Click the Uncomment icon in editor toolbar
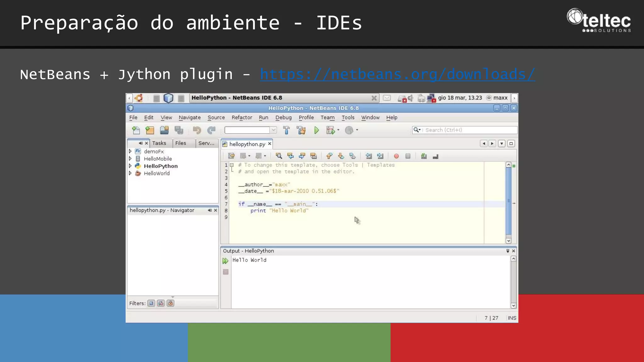Screen dimensions: 644x362 coord(436,156)
